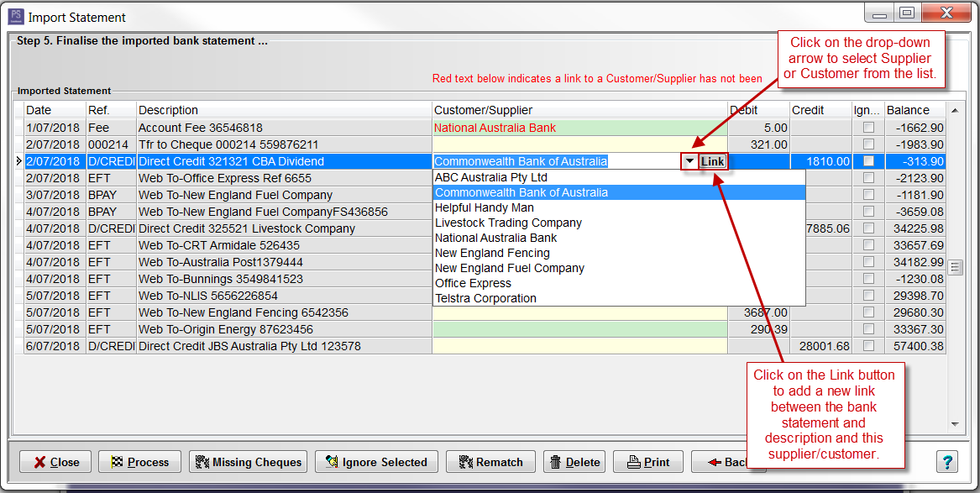Tick Ignore checkbox for Office Express row
980x493 pixels.
tap(868, 178)
